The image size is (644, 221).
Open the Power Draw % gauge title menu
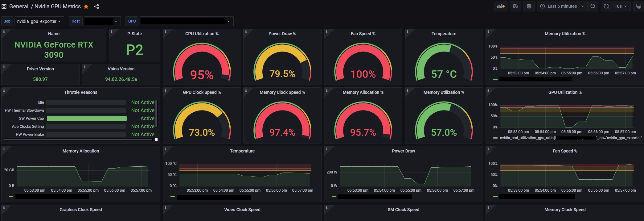tap(282, 34)
